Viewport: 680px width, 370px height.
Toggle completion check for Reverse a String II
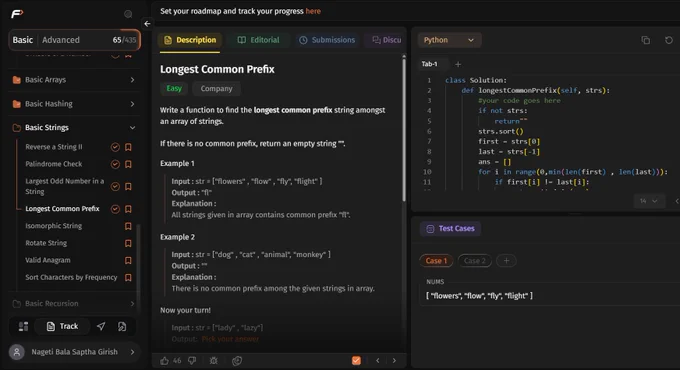pos(115,147)
